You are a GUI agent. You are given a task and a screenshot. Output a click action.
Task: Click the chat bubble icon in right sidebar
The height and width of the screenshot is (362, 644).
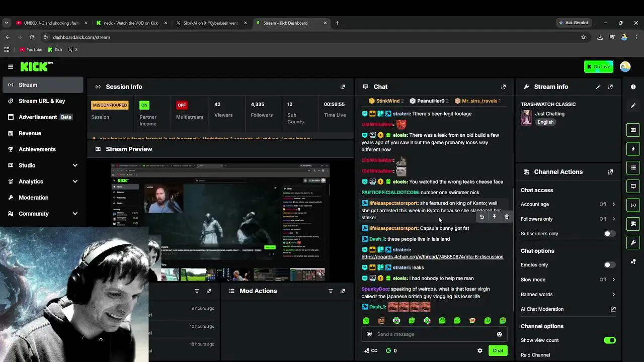click(x=633, y=186)
